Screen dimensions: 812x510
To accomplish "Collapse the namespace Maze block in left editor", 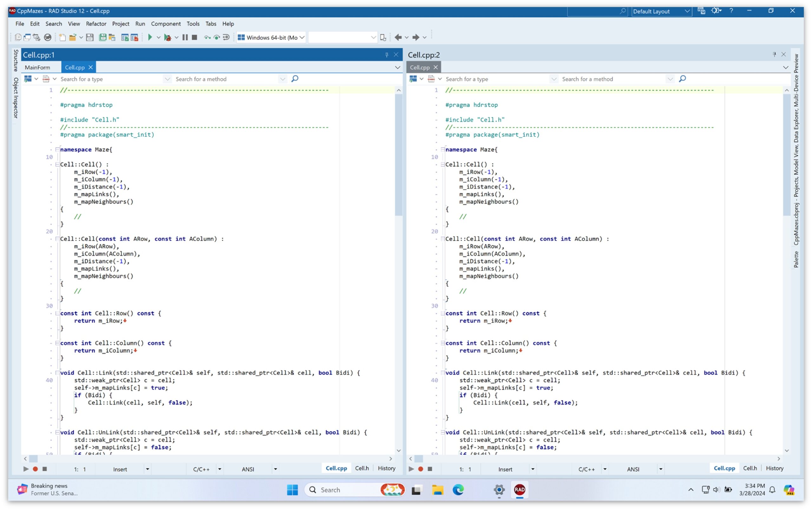I will [x=57, y=149].
